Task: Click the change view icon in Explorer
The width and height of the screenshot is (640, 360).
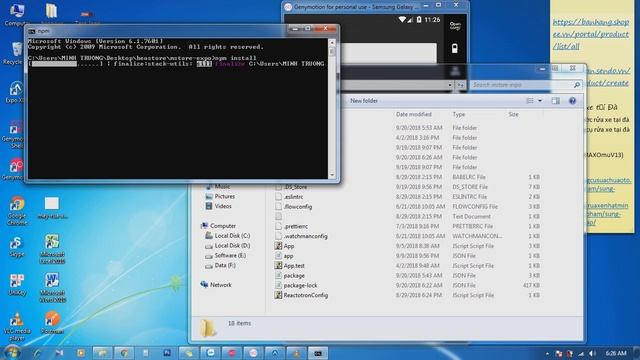Action: 530,101
